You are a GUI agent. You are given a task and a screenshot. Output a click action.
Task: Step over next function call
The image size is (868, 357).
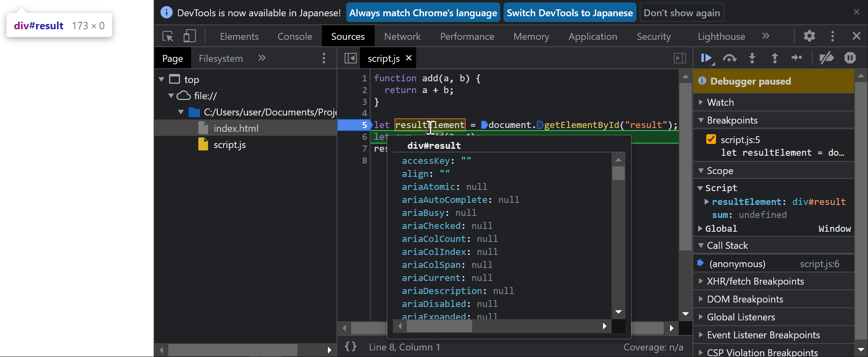click(x=729, y=58)
